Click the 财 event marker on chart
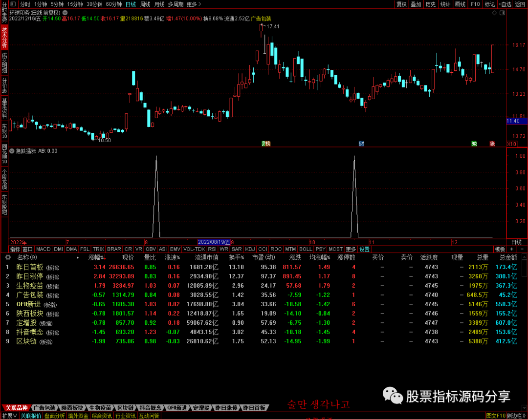 [361, 144]
